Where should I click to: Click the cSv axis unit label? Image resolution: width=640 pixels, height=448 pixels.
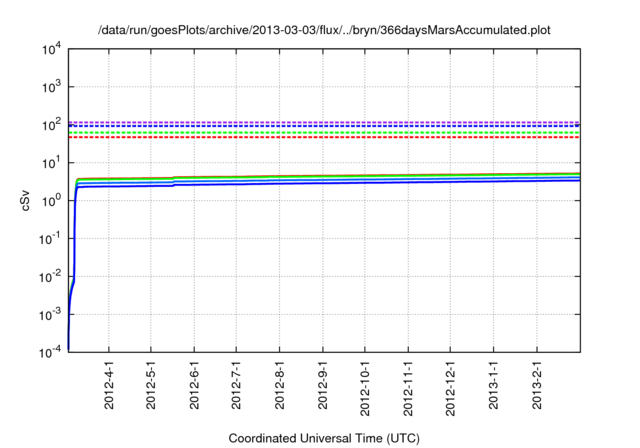coord(25,200)
